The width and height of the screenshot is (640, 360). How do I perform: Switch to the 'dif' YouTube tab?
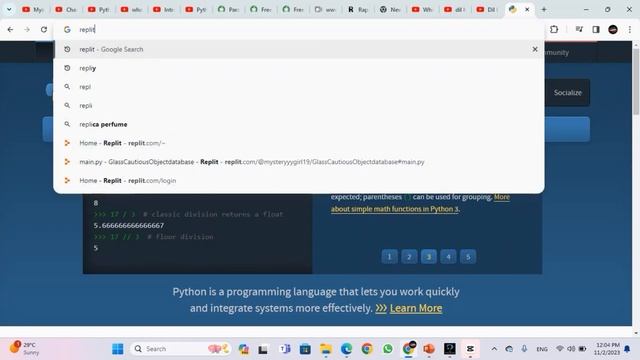pyautogui.click(x=455, y=9)
